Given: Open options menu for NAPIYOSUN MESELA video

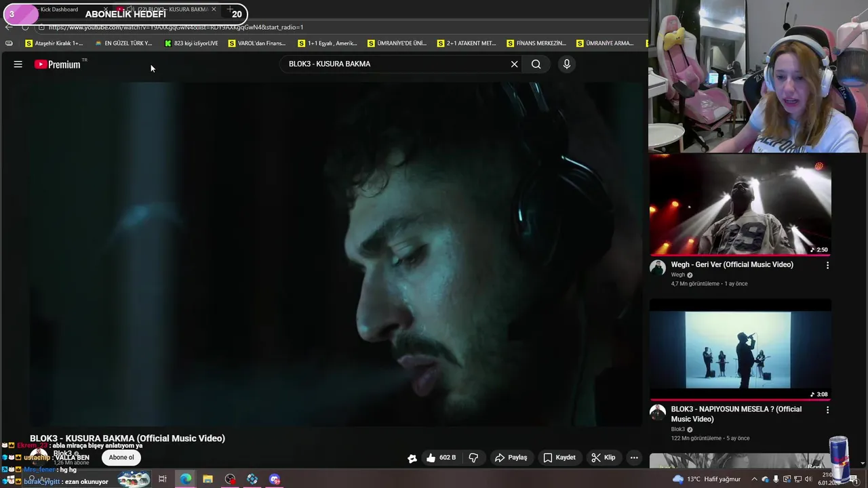Looking at the screenshot, I should click(827, 410).
